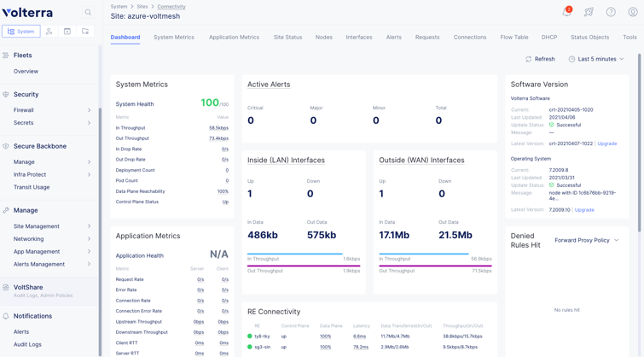Click the Fleets section icon
Viewport: 644px width, 357px height.
coord(6,56)
